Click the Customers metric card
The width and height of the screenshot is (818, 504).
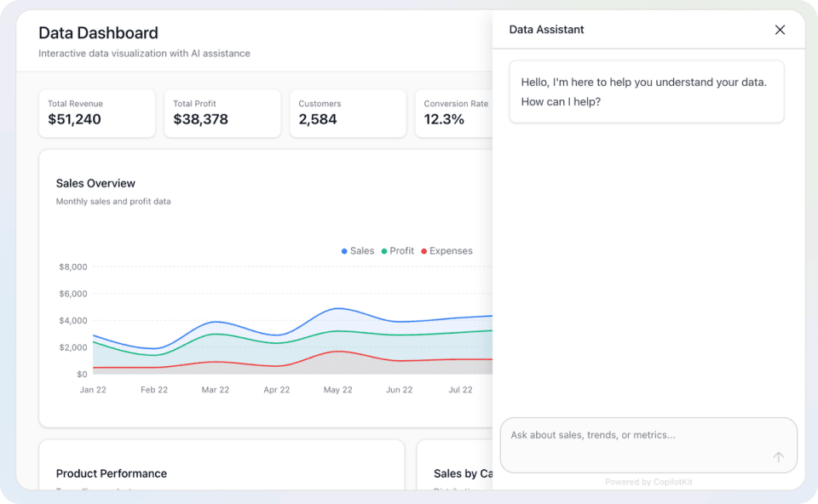[x=348, y=113]
